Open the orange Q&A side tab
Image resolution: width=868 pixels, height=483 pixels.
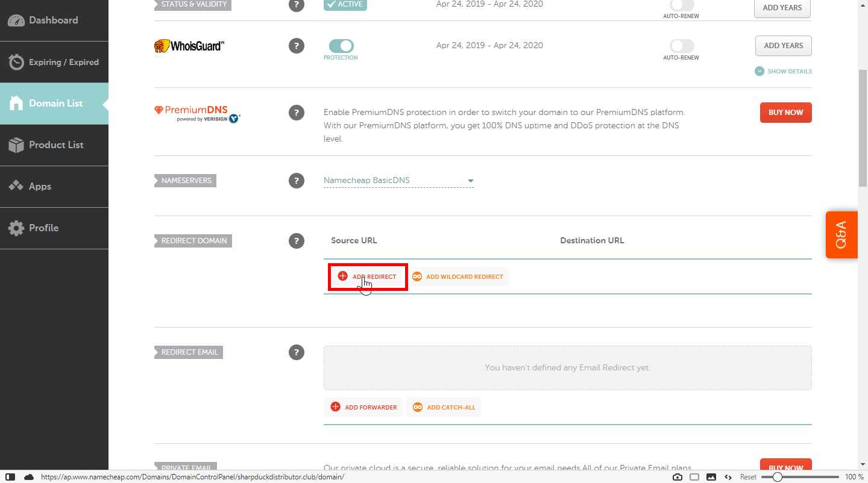[841, 235]
